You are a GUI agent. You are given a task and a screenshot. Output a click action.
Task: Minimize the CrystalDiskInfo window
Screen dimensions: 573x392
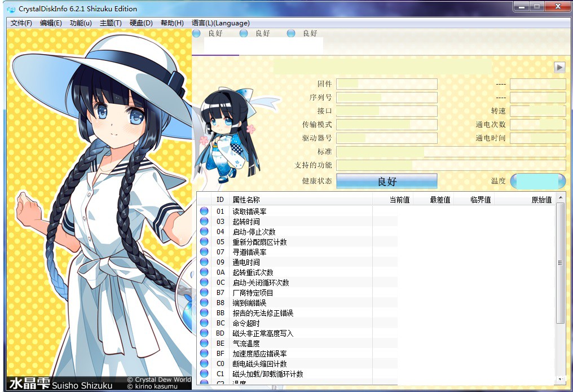pos(522,7)
